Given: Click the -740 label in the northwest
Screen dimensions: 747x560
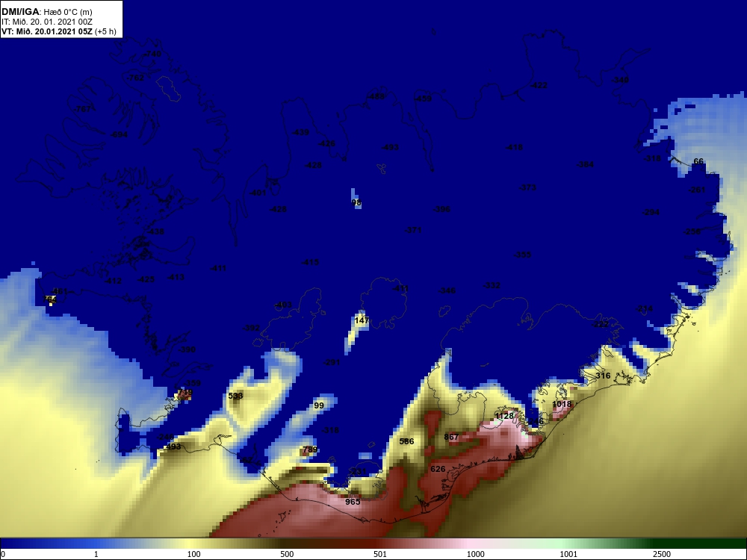Looking at the screenshot, I should coord(152,54).
